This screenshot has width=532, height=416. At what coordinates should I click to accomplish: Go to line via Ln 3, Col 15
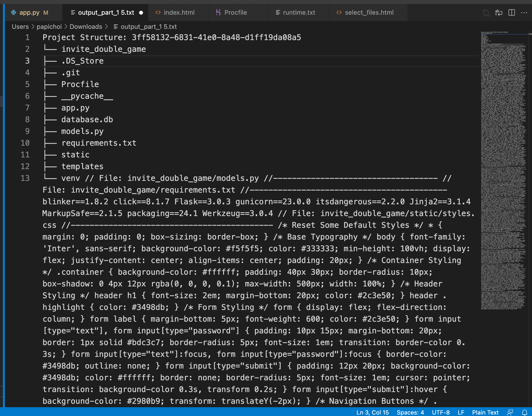372,412
